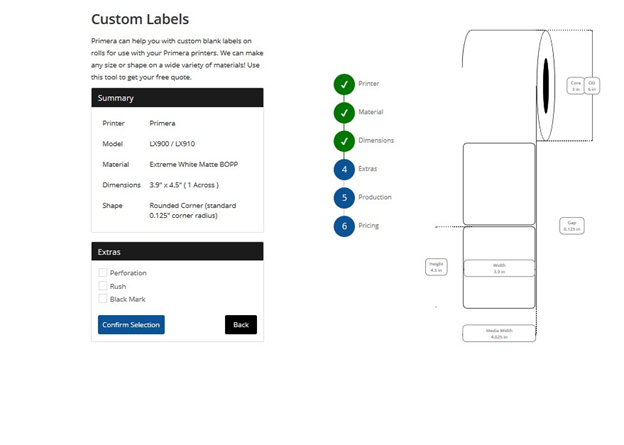The width and height of the screenshot is (624, 445).
Task: Select the Production step label
Action: [x=375, y=197]
